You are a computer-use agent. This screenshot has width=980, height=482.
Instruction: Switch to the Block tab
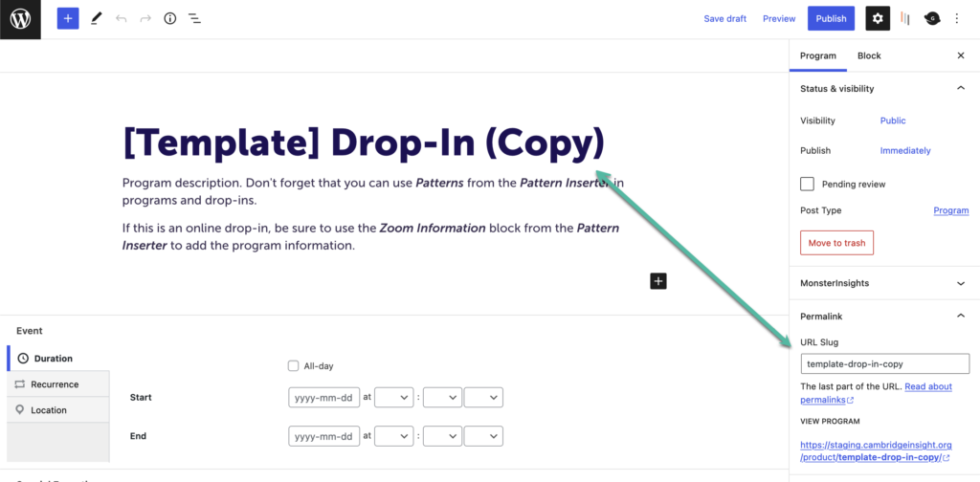tap(869, 55)
